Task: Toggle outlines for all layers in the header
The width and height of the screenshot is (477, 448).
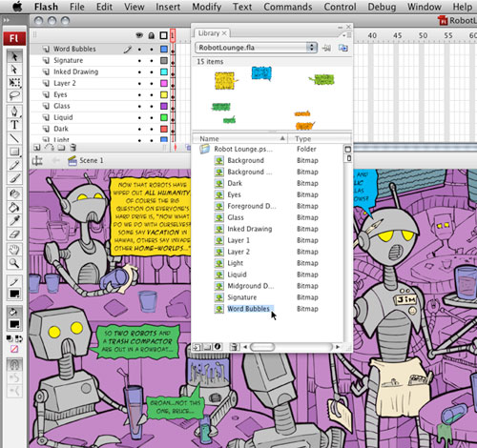Action: (164, 35)
